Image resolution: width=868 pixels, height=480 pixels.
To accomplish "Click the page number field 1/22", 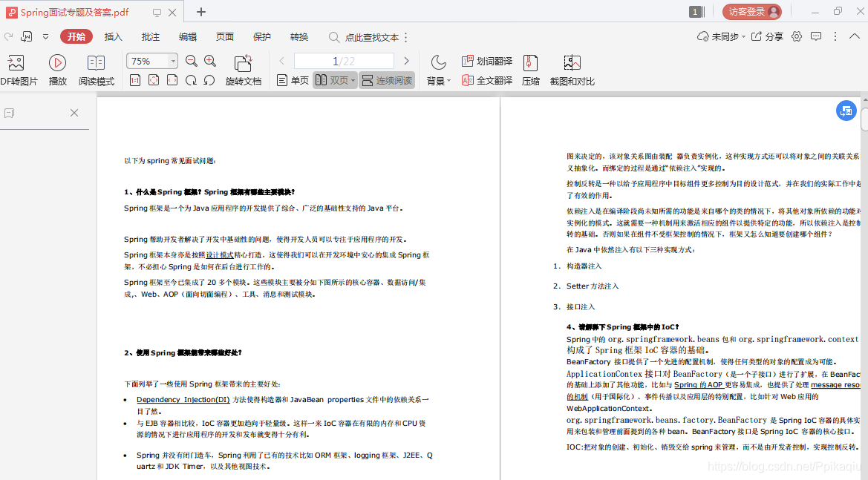I will [344, 61].
